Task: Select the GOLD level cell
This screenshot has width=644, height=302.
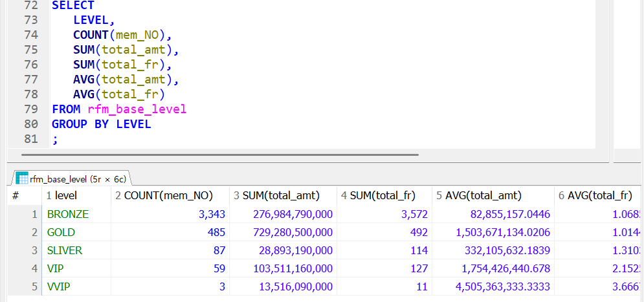Action: (x=76, y=232)
